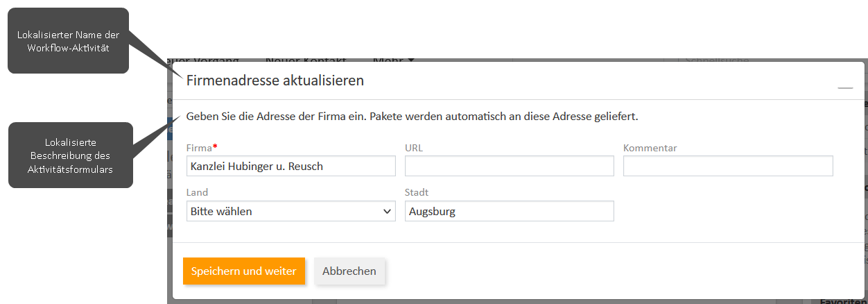Click the dialog title Firmenadresse aktualisieren
The height and width of the screenshot is (304, 868).
tap(275, 81)
